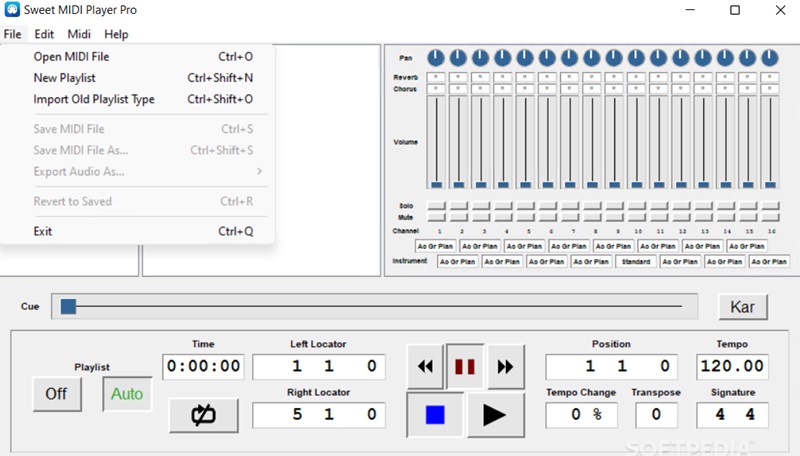Click the Cue position slider handle
The width and height of the screenshot is (800, 456).
[x=68, y=307]
